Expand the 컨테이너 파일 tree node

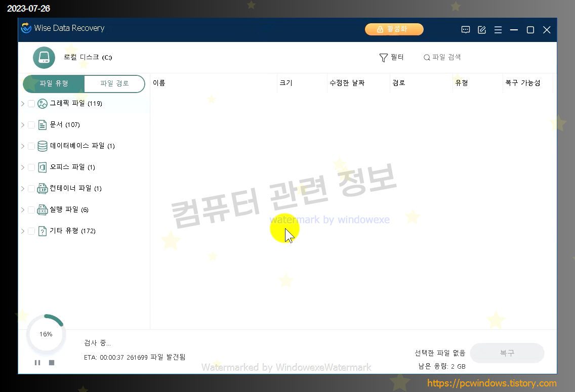point(23,189)
